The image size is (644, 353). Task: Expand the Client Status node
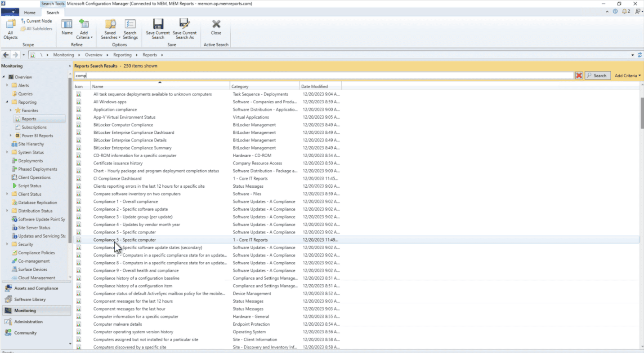tap(7, 194)
